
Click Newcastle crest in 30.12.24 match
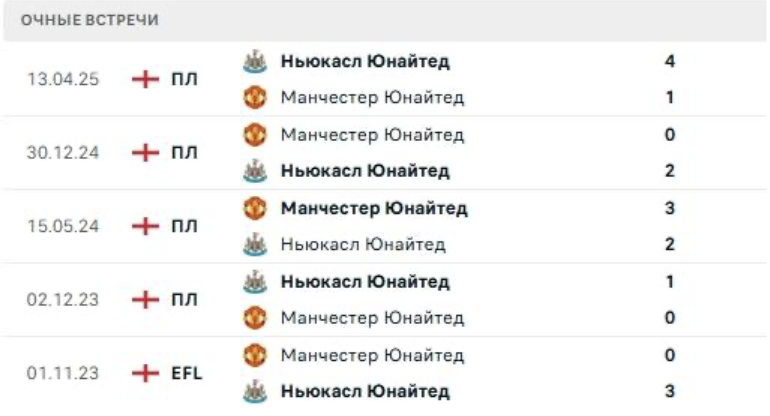coord(255,171)
